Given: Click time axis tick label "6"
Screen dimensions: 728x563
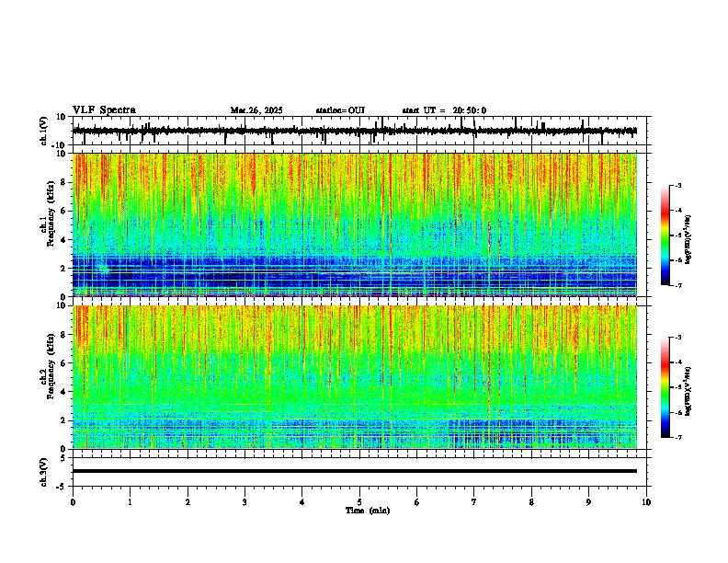Looking at the screenshot, I should pyautogui.click(x=417, y=502).
